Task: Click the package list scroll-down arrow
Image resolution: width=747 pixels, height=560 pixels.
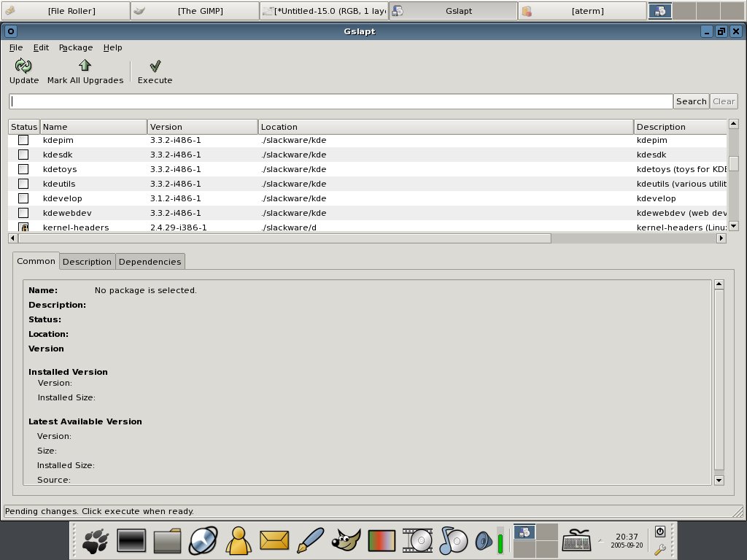Action: click(x=734, y=226)
